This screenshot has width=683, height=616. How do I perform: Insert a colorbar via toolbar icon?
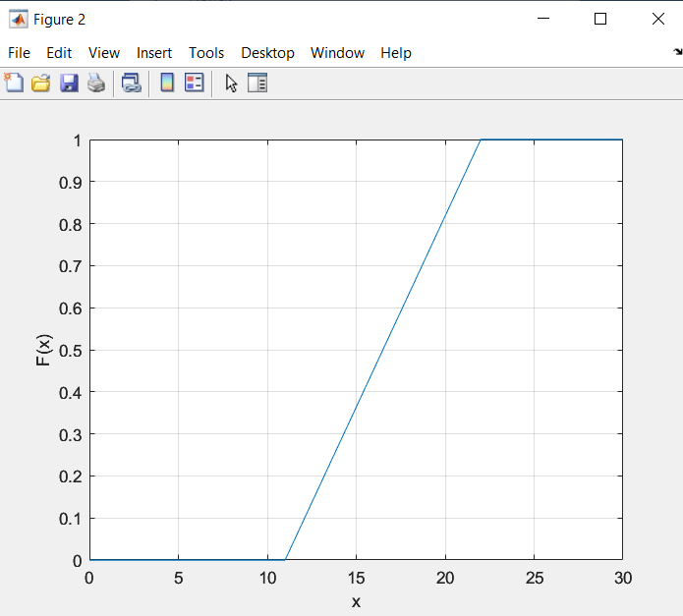point(167,83)
